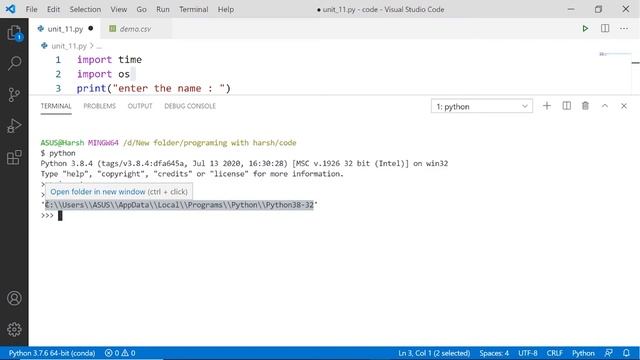This screenshot has width=640, height=360.
Task: Open the Run and Debug view
Action: (x=14, y=126)
